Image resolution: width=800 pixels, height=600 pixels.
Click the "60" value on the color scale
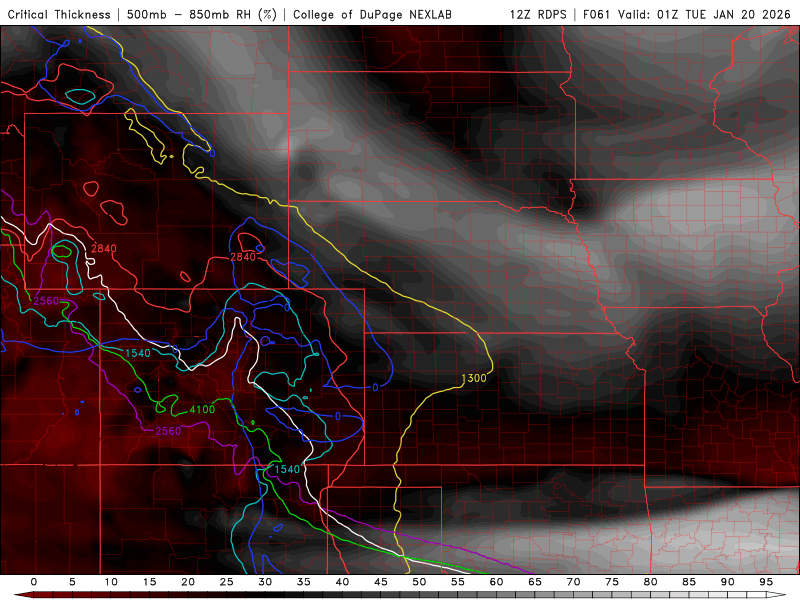496,582
